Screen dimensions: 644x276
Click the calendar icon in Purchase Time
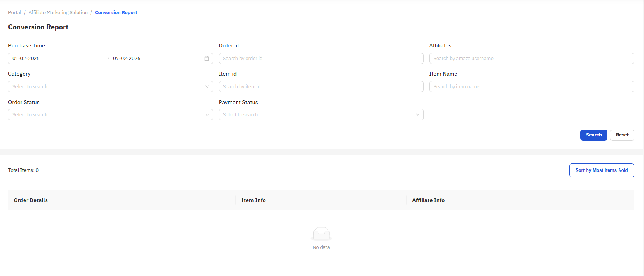click(x=206, y=59)
